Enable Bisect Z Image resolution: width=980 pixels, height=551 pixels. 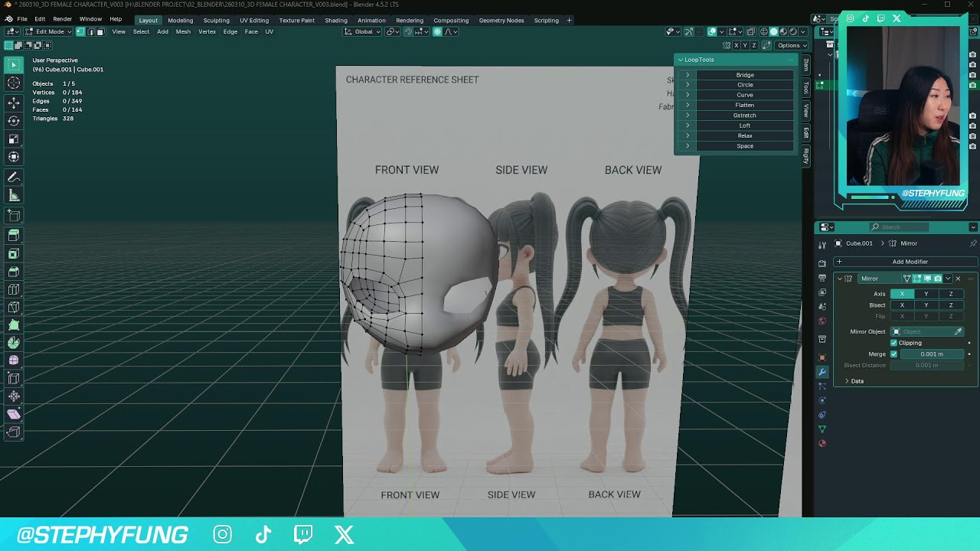tap(951, 305)
